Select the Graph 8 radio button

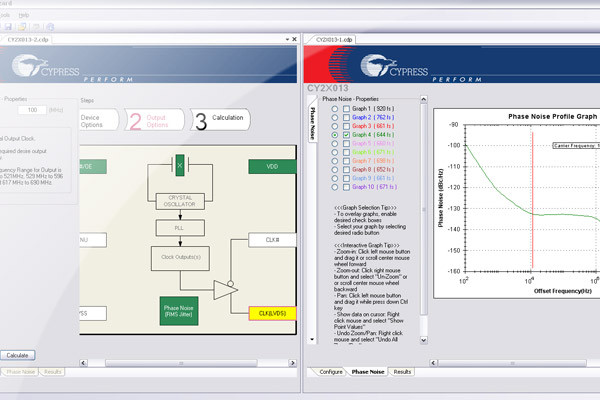[335, 170]
